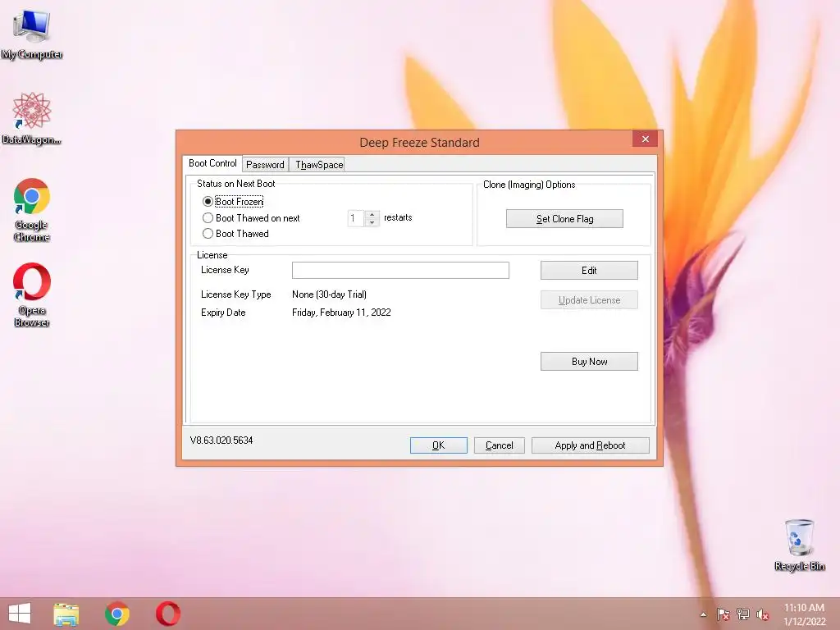The height and width of the screenshot is (630, 840).
Task: Launch Opera Browser desktop shortcut
Action: pos(32,294)
